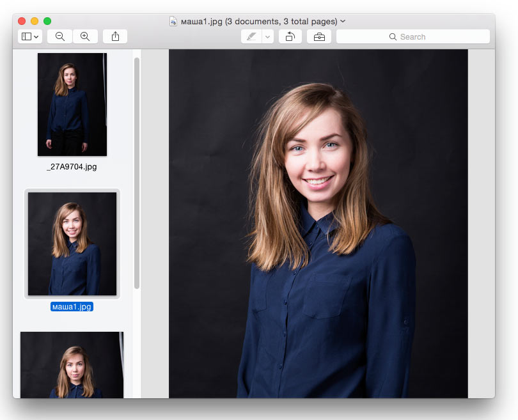
Task: Open the Share menu
Action: click(x=115, y=36)
